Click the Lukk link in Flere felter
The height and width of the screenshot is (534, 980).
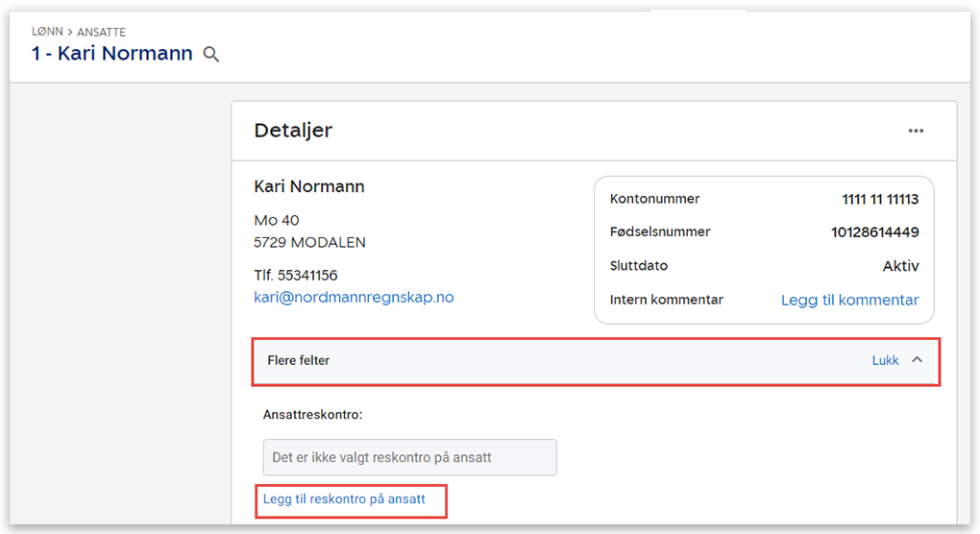885,360
